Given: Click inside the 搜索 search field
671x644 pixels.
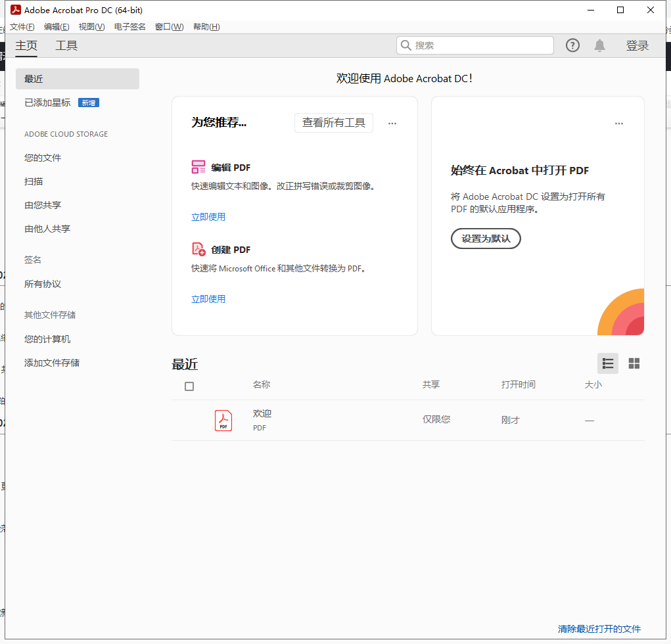Looking at the screenshot, I should click(x=474, y=45).
